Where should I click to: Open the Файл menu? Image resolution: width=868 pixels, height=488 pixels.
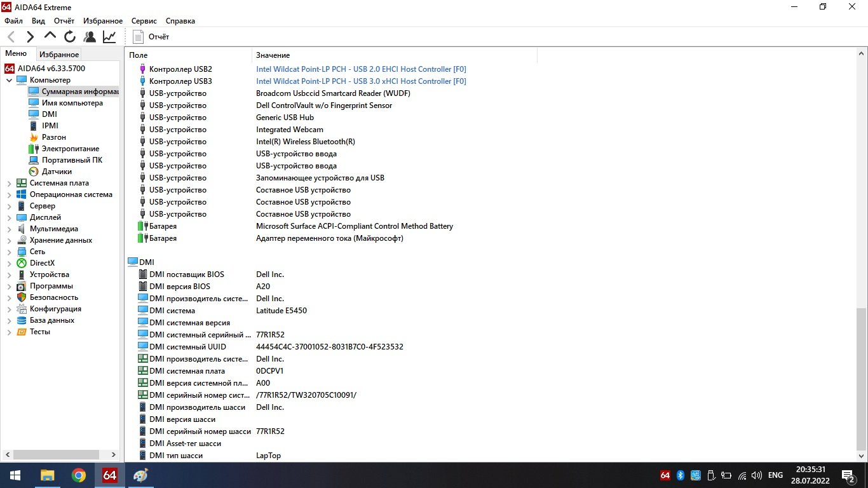pos(13,21)
